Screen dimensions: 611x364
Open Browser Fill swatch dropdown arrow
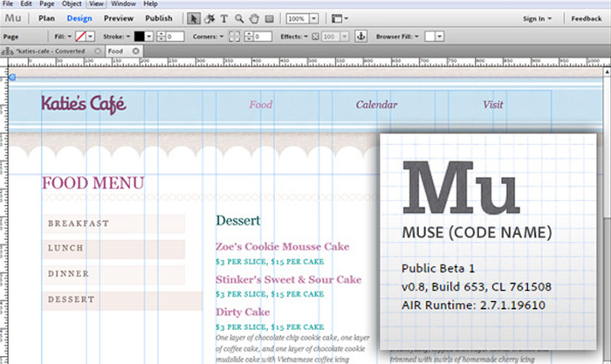[440, 37]
